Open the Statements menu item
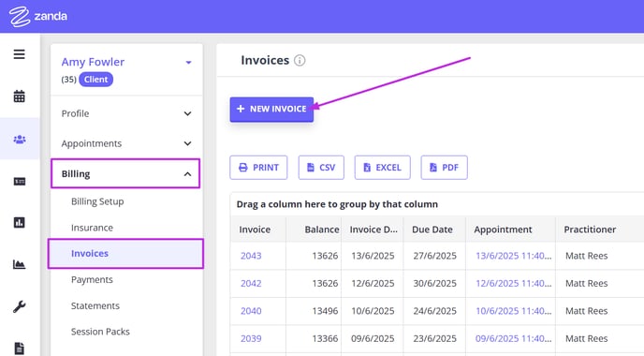Viewport: 644px width, 356px height. point(95,305)
